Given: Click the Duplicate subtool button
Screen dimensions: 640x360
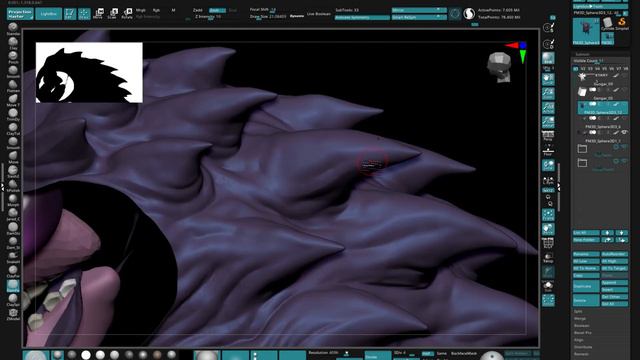Looking at the screenshot, I should (586, 286).
